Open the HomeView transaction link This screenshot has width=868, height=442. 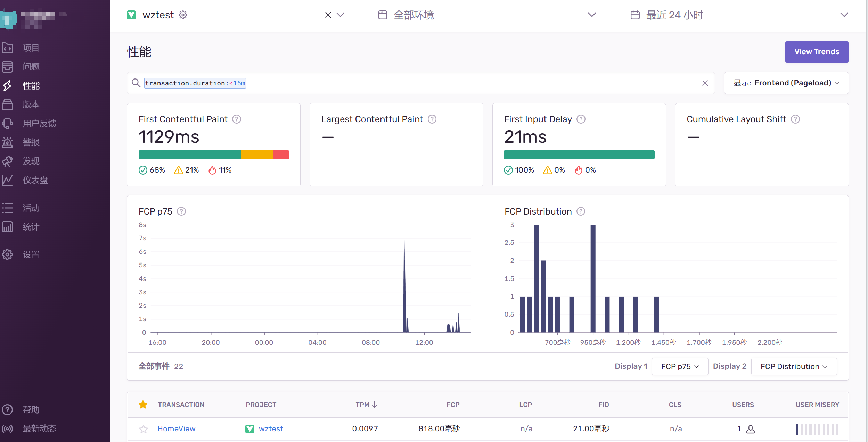click(x=177, y=429)
